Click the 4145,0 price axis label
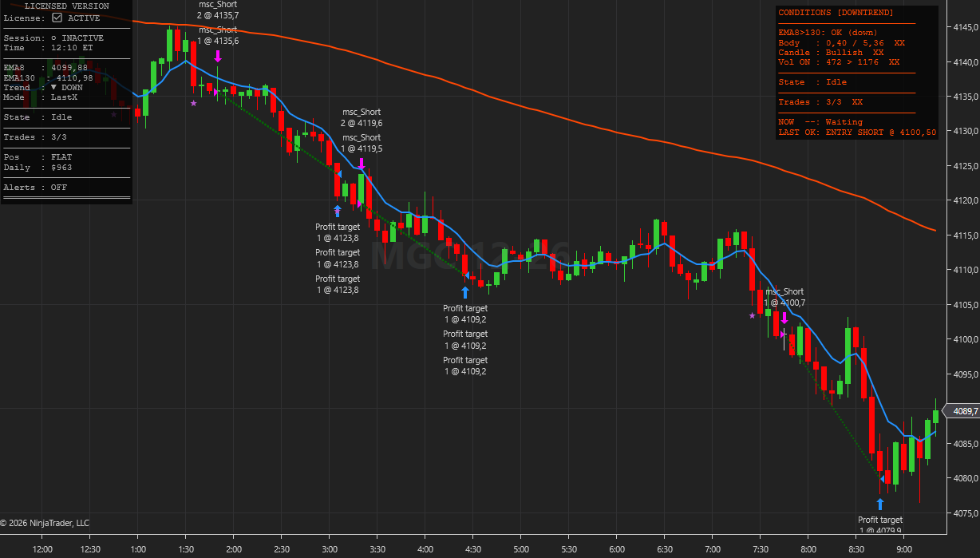980x558 pixels. pos(966,28)
